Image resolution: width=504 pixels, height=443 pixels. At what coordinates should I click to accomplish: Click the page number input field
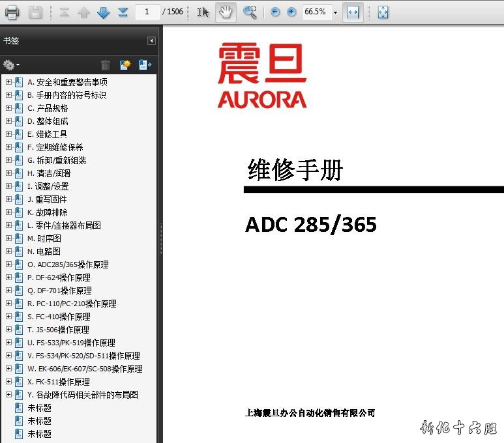click(147, 12)
